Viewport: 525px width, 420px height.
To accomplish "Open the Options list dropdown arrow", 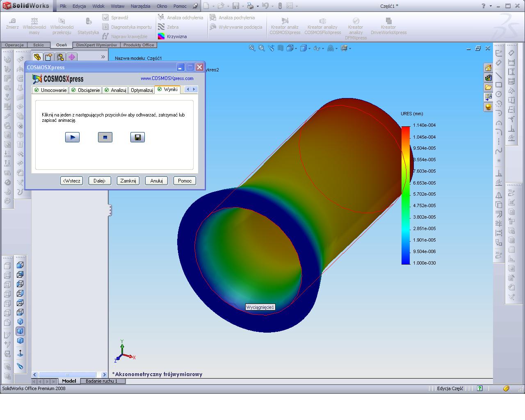I will coord(297,7).
